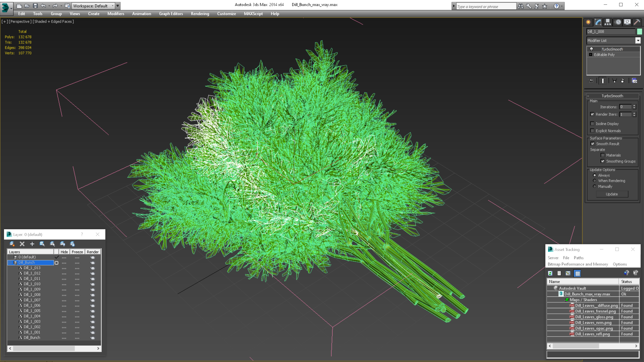Open the Workspace Default dropdown
The image size is (644, 362).
[93, 6]
